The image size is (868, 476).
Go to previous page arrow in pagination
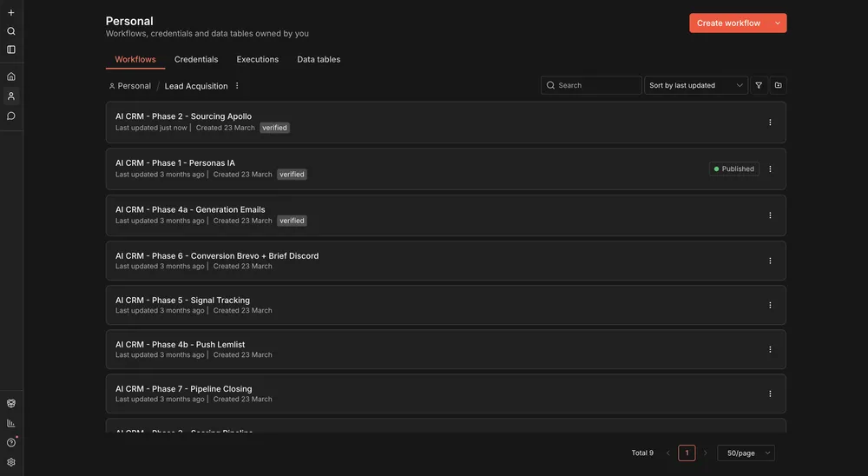click(667, 453)
